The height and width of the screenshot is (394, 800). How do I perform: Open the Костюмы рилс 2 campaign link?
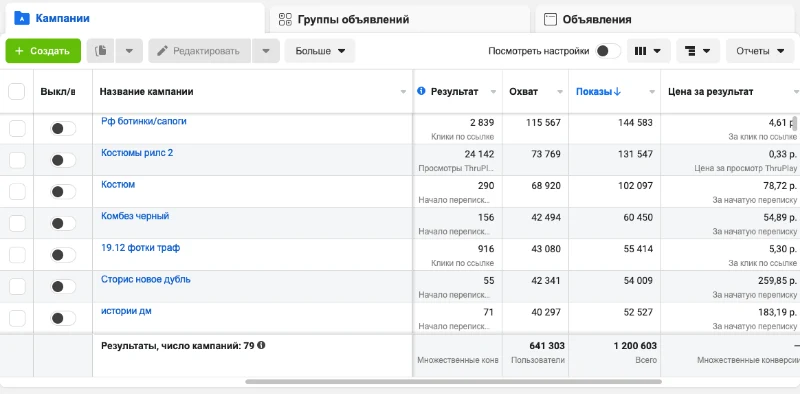click(137, 153)
